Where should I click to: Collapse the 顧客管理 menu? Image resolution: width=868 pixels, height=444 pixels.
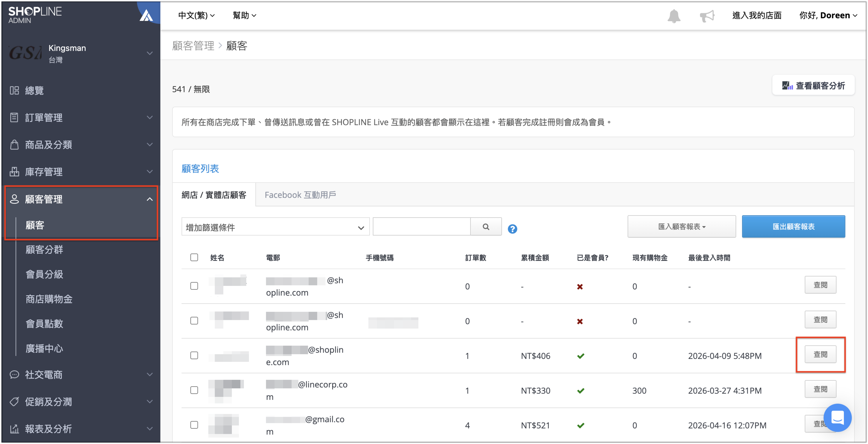pyautogui.click(x=150, y=199)
